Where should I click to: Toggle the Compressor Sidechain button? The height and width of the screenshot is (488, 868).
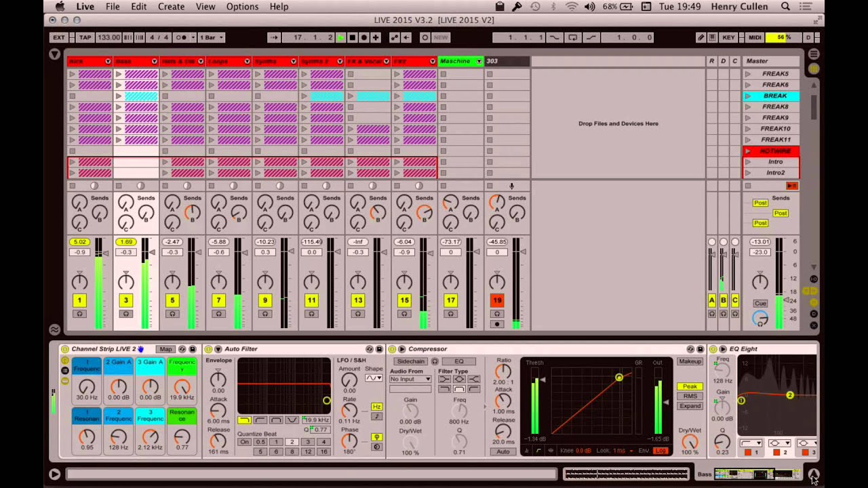pos(410,361)
